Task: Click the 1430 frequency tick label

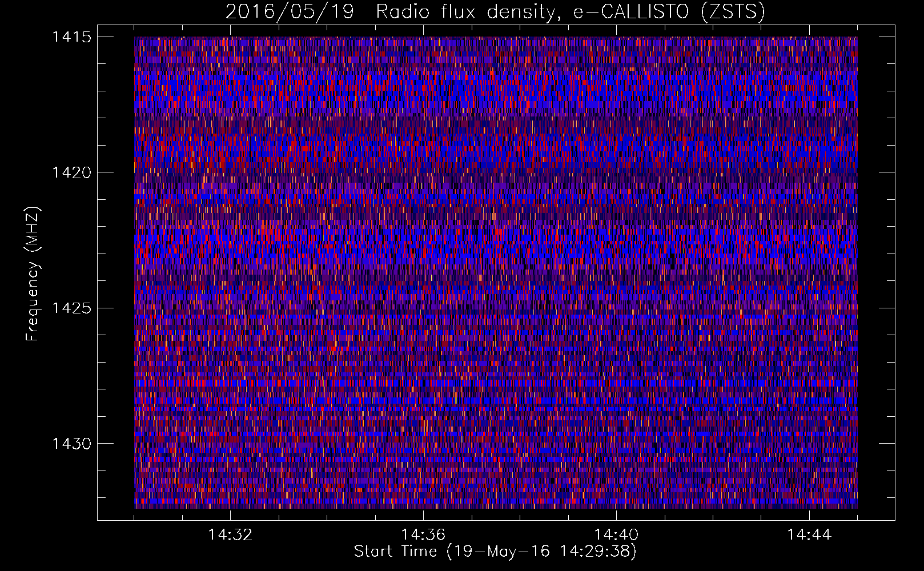Action: 71,444
